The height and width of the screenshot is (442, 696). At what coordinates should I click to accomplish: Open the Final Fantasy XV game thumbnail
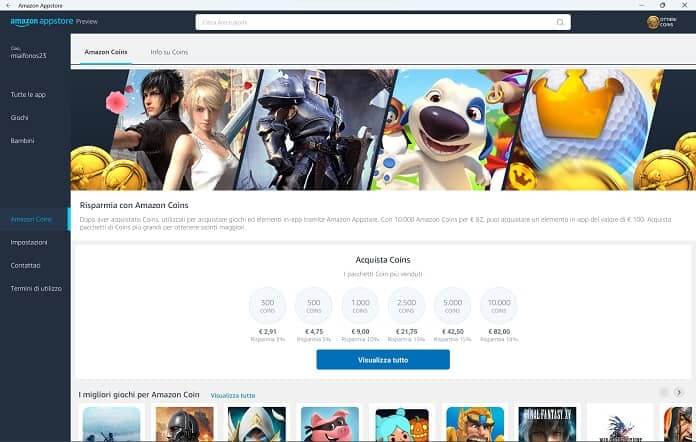tap(547, 424)
